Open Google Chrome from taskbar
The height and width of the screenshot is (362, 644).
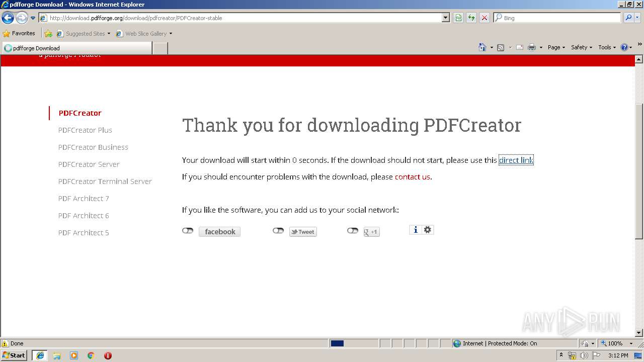[91, 355]
